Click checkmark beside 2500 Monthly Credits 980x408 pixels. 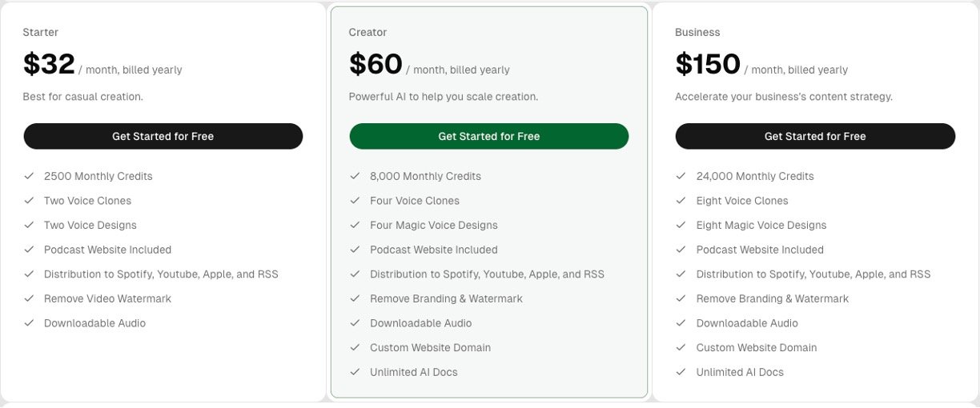(x=29, y=176)
